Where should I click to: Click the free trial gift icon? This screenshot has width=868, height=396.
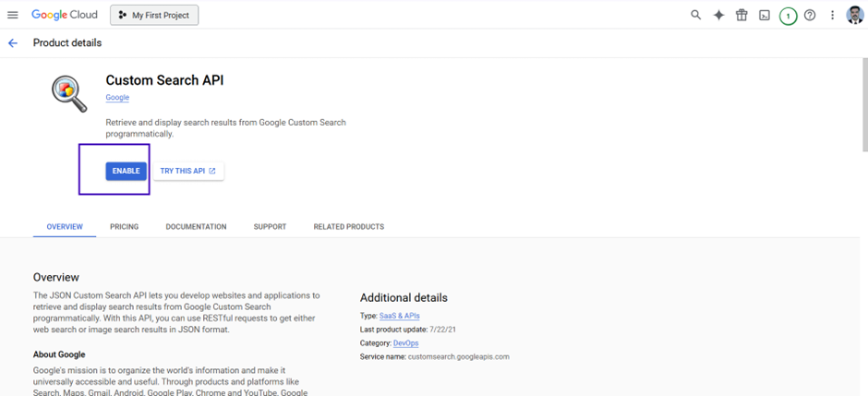tap(741, 15)
